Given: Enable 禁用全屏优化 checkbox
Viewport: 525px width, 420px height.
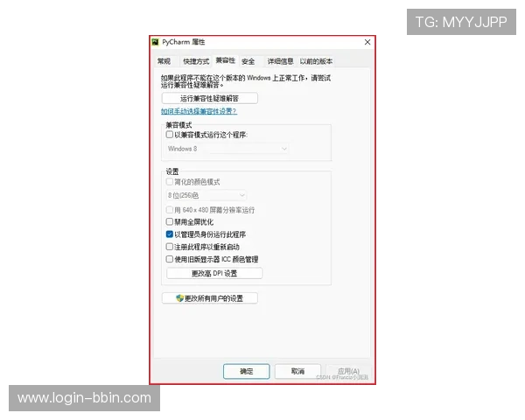Looking at the screenshot, I should [170, 221].
